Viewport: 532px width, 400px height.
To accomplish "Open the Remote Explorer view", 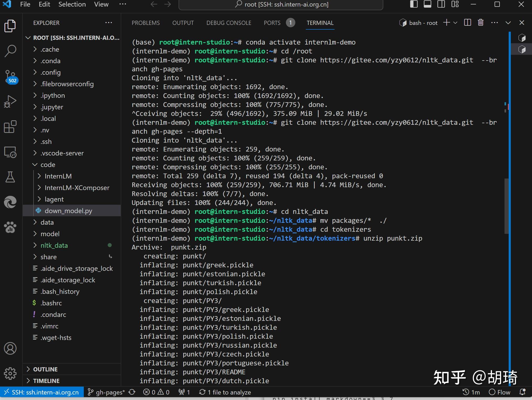I will click(x=10, y=152).
